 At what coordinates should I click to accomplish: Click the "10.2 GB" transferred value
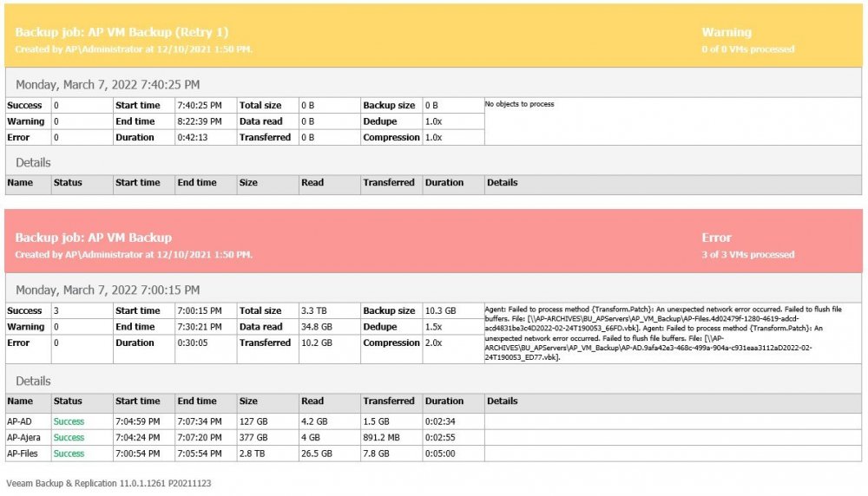(x=317, y=343)
